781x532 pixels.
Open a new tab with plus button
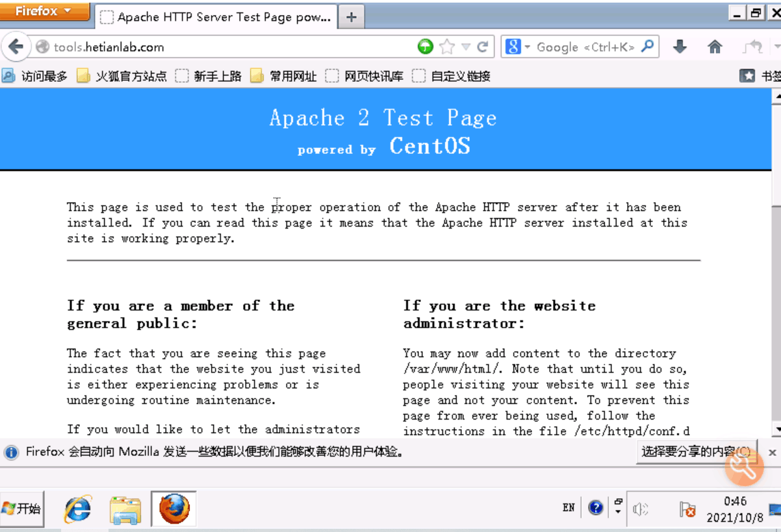[x=351, y=18]
